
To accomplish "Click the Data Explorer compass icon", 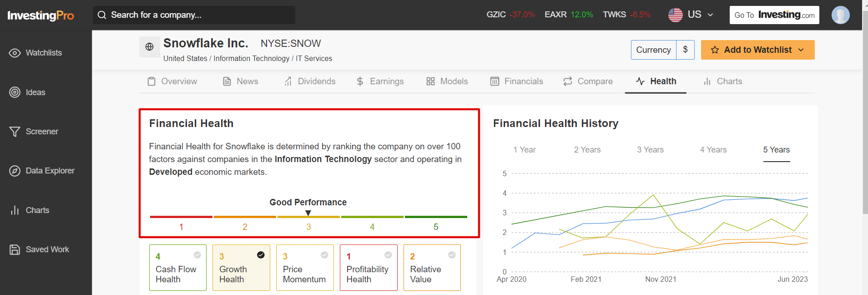I will (15, 171).
